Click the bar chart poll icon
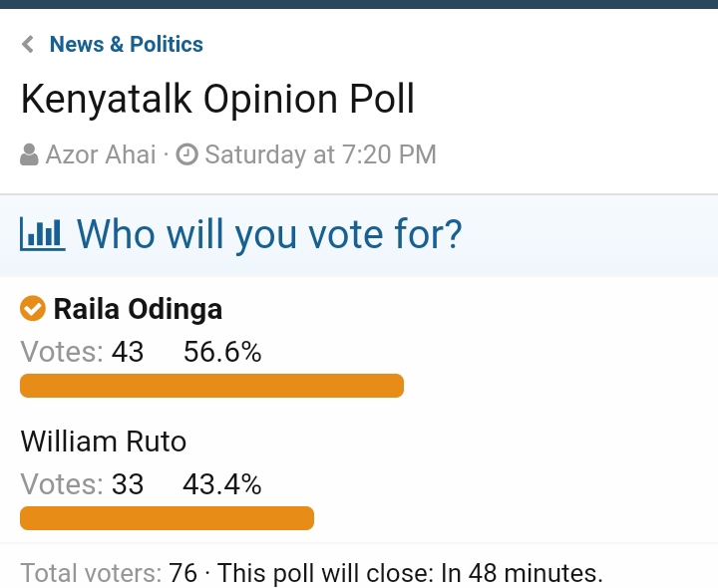This screenshot has height=588, width=718. click(43, 234)
